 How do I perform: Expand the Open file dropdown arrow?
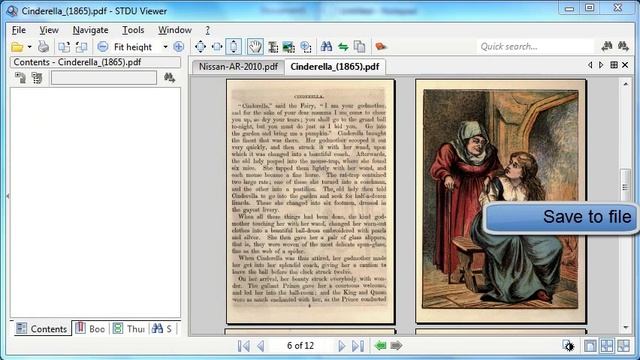(29, 47)
